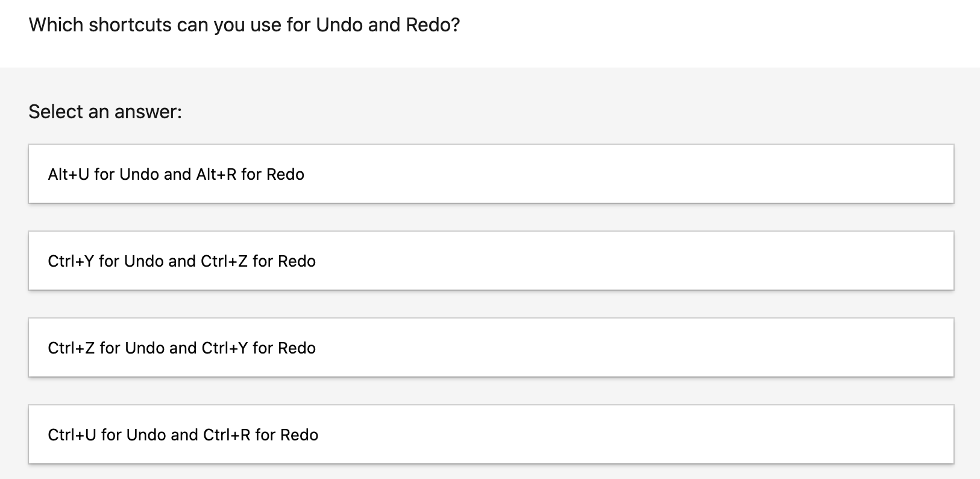Click the last visible answer card
Viewport: 980px width, 479px height.
click(x=491, y=434)
